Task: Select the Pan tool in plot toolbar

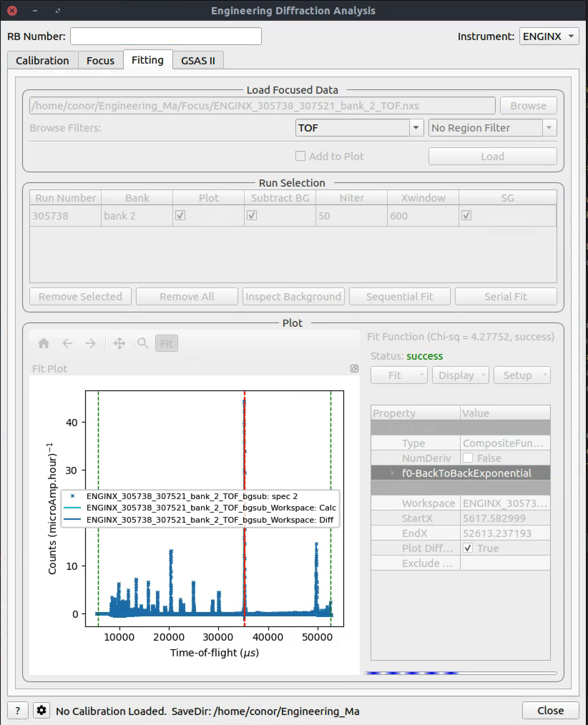Action: (x=119, y=344)
